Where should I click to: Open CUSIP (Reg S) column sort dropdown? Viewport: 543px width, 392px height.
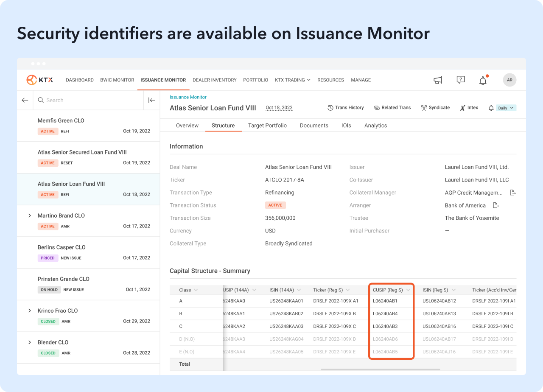(408, 290)
